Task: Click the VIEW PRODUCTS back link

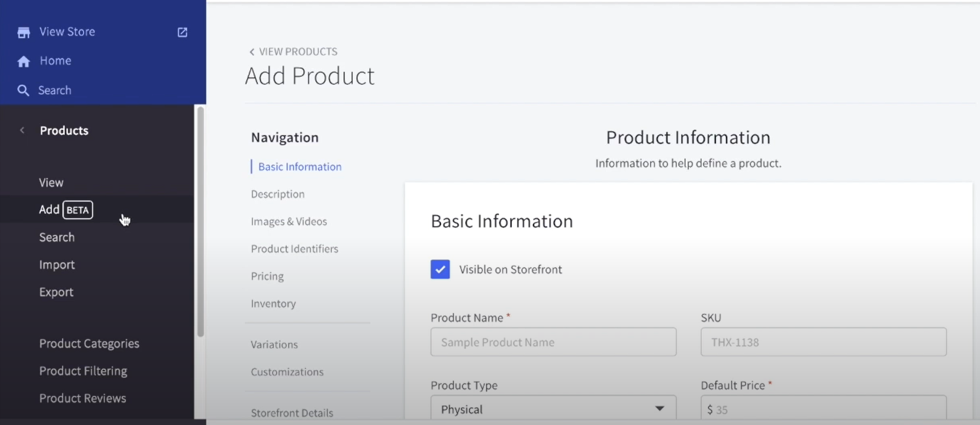Action: pos(298,52)
